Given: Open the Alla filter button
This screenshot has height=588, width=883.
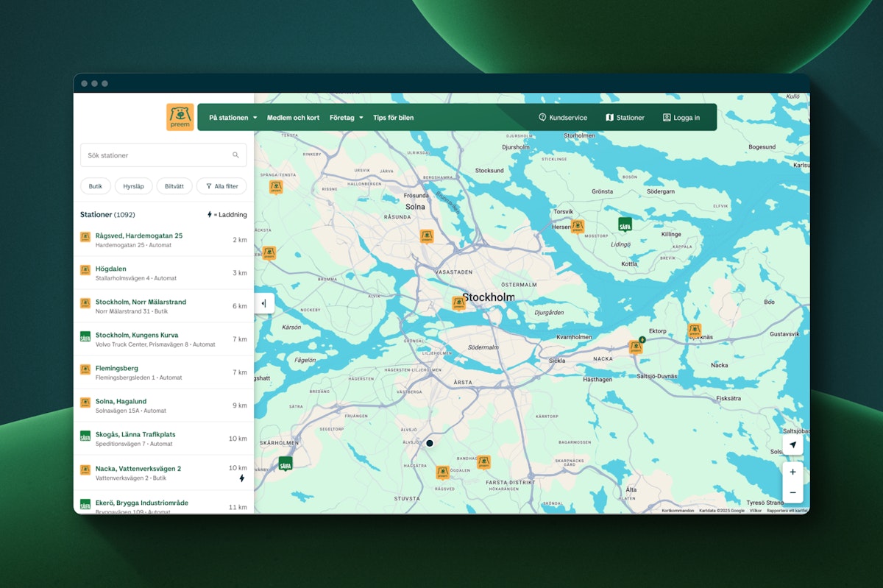Looking at the screenshot, I should (x=221, y=186).
